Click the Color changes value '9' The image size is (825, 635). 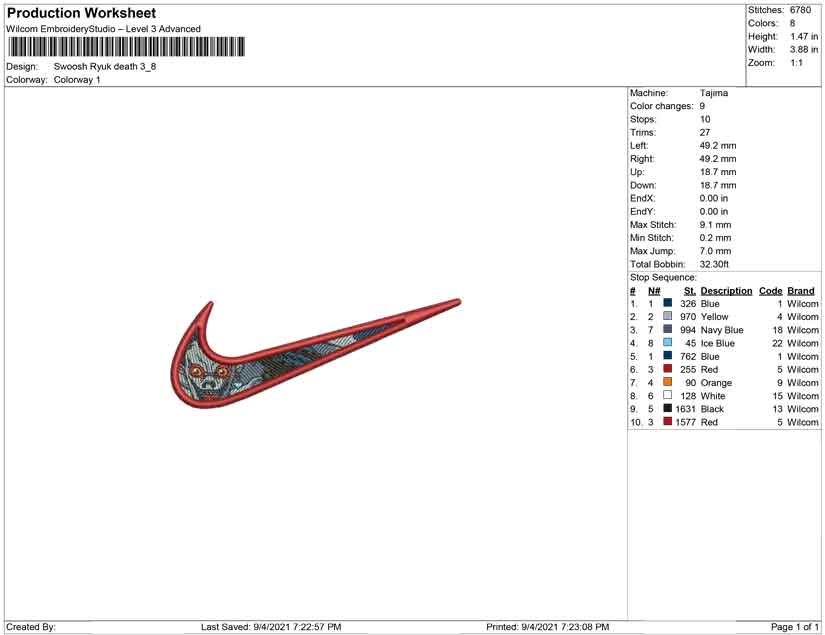click(702, 106)
